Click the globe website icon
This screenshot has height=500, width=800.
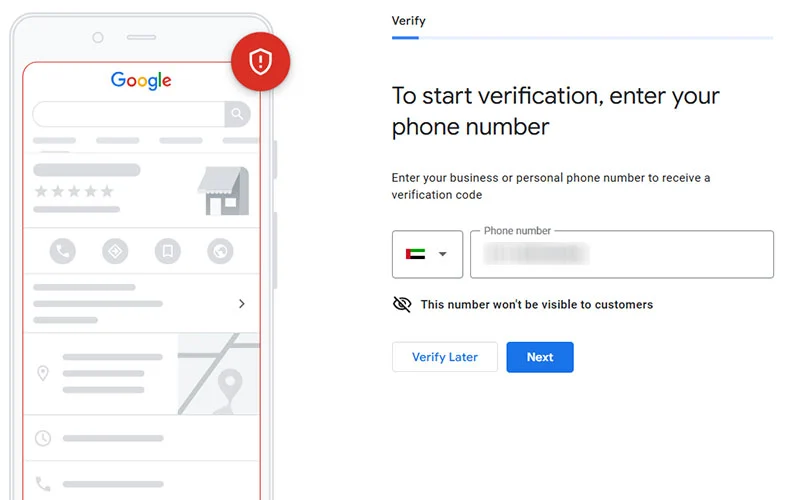pos(219,250)
